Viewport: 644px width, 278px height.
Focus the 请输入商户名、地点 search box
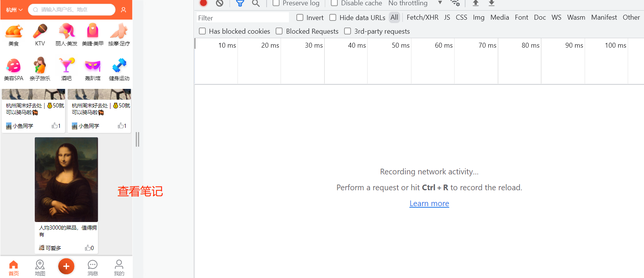[72, 10]
